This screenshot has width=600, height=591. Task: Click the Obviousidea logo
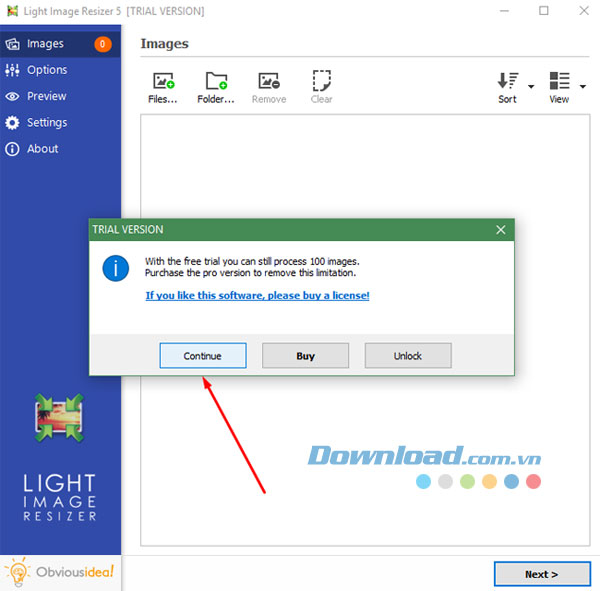(59, 572)
